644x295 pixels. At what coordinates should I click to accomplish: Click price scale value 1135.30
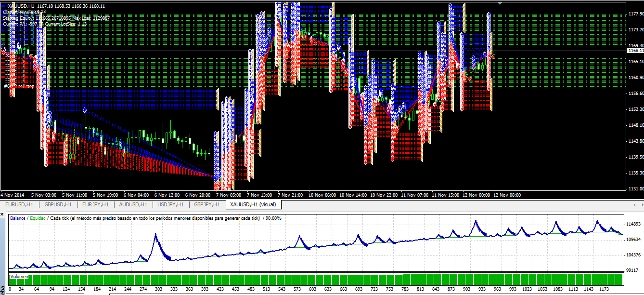636,173
